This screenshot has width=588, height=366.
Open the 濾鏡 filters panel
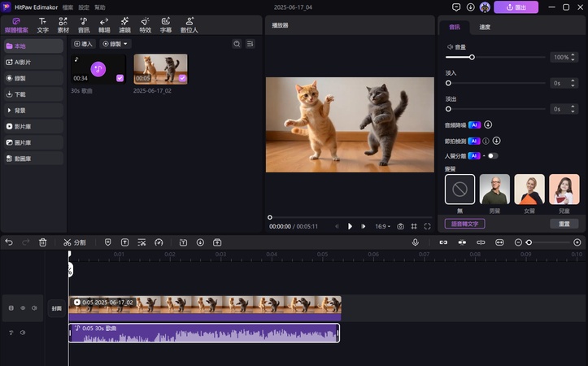124,25
